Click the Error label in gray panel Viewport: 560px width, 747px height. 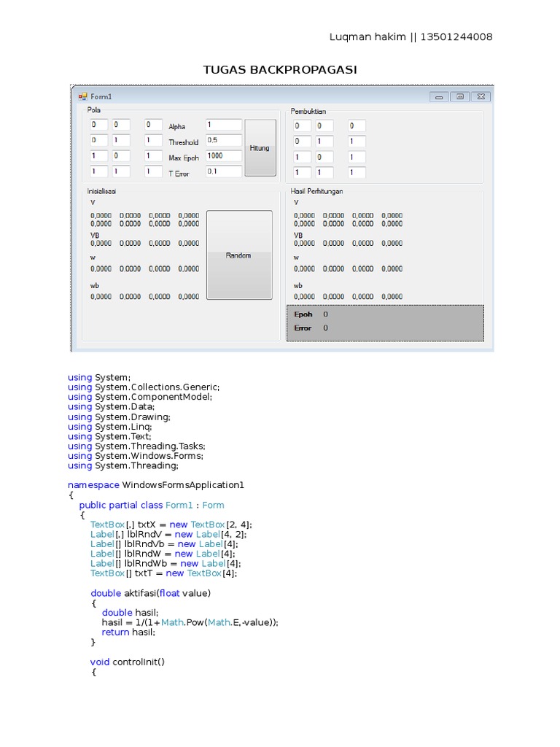(x=303, y=328)
